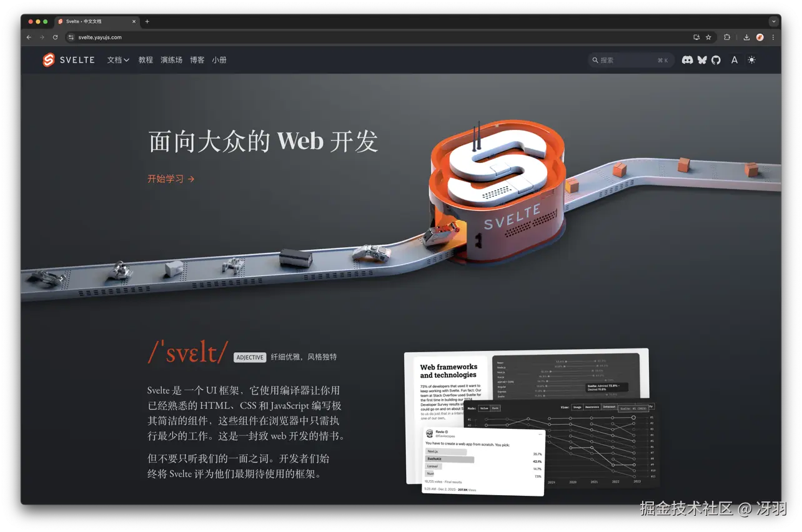Toggle the font style 'A' switch

(x=735, y=60)
